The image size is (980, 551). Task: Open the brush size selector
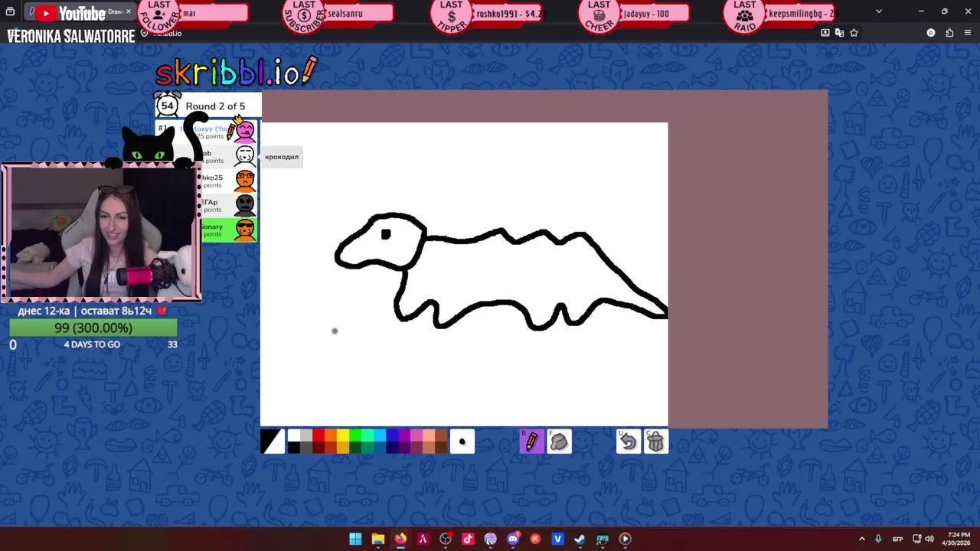coord(462,442)
